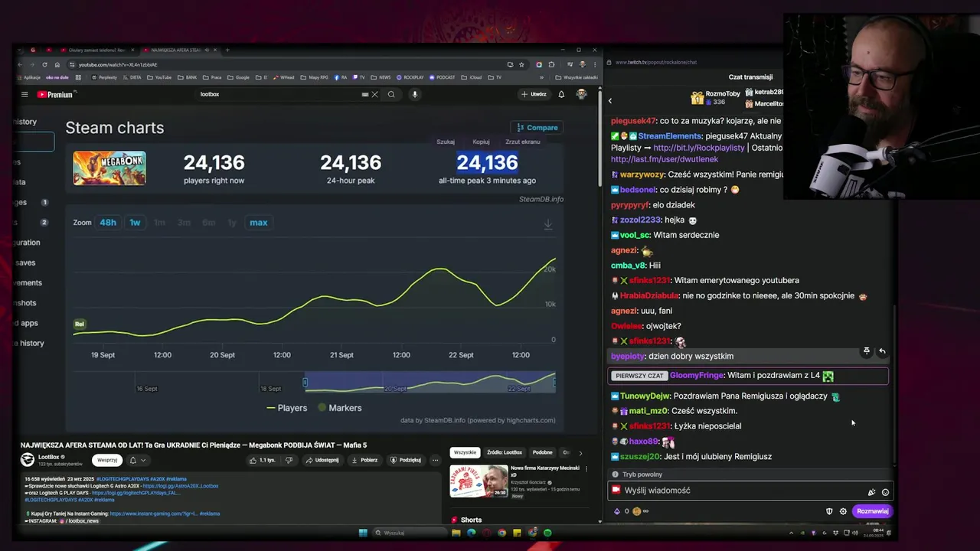Click the chart download icon
980x551 pixels.
(x=548, y=224)
